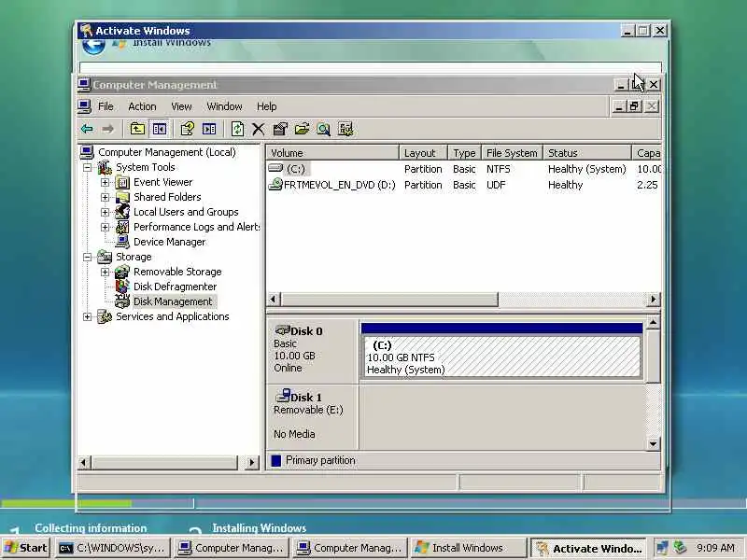Select the Disk 0 label panel
The height and width of the screenshot is (560, 747).
point(312,351)
